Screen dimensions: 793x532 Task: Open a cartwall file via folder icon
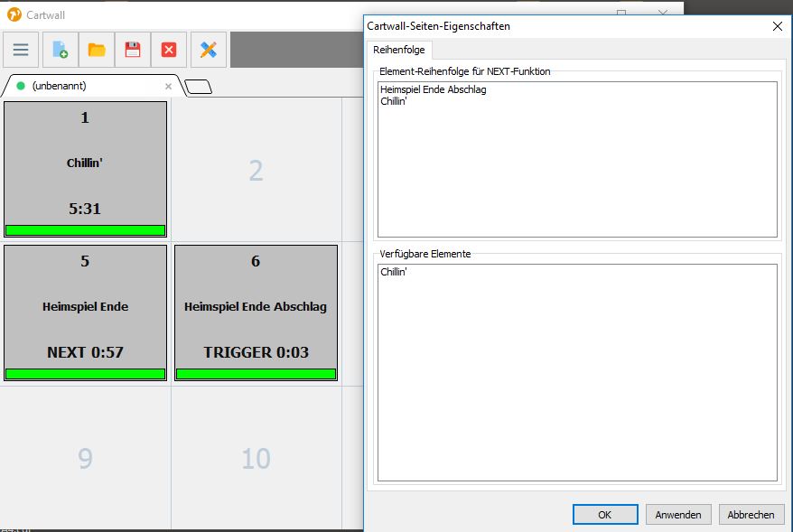(x=97, y=50)
